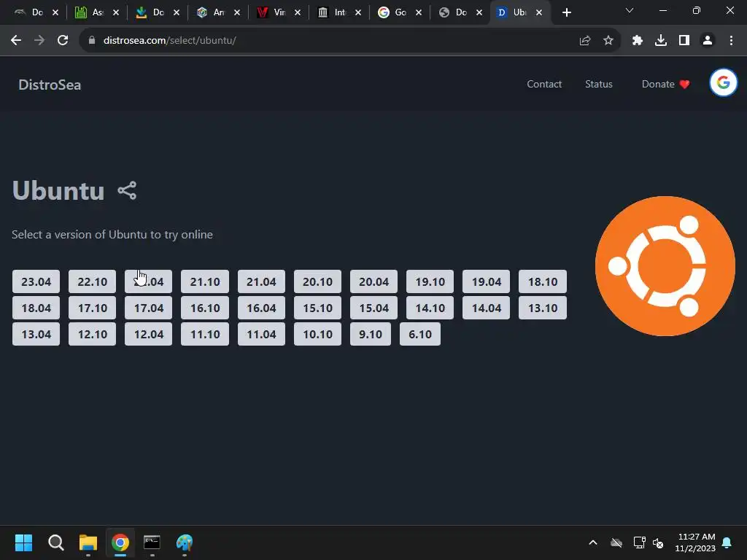The image size is (747, 560).
Task: Open File Explorer from the taskbar
Action: click(88, 542)
